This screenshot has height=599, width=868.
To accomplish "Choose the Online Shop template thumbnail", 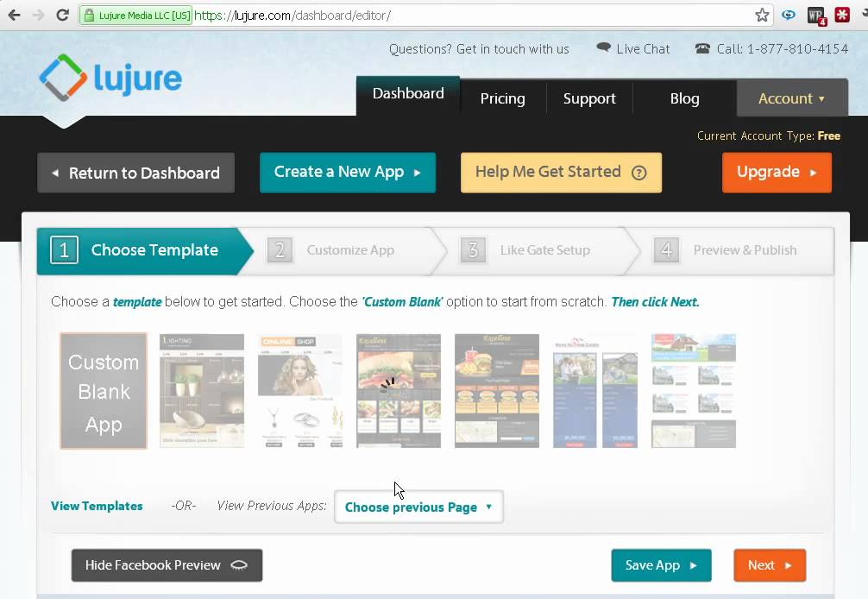I will 300,391.
